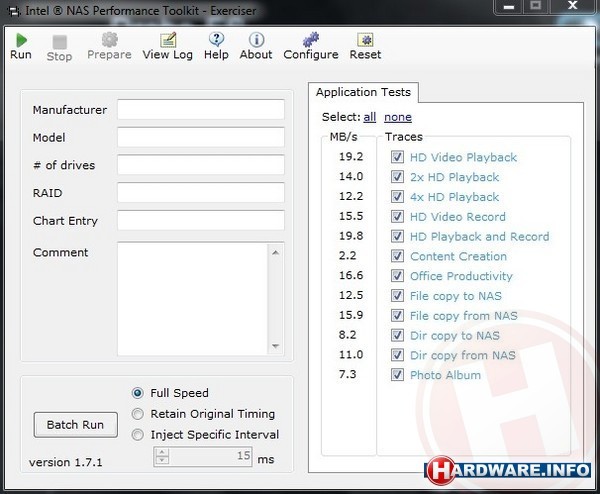Click the version 1.7.1 label

click(x=65, y=462)
